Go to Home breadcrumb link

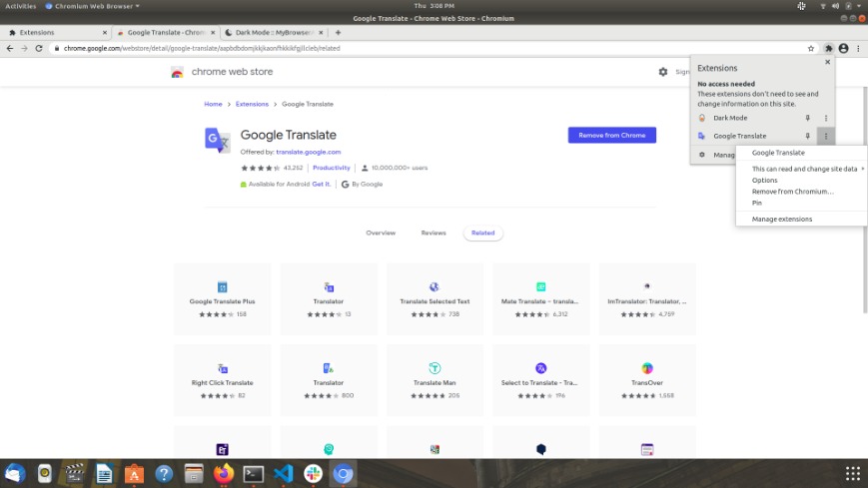coord(213,104)
